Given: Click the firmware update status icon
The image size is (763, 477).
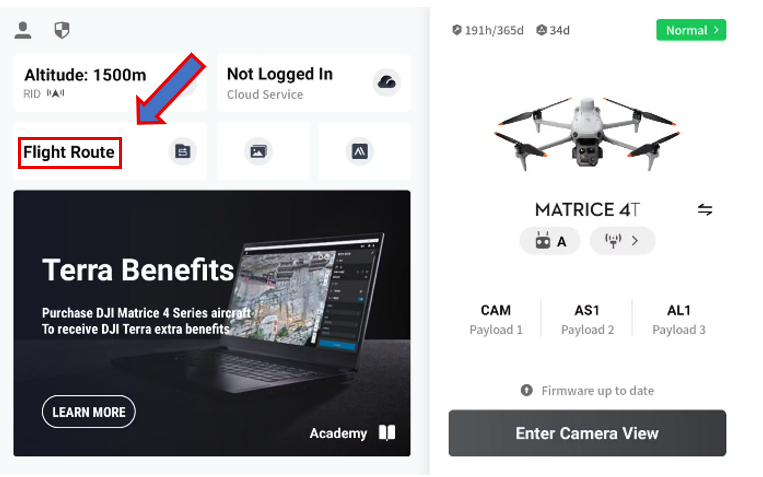Looking at the screenshot, I should click(x=527, y=390).
